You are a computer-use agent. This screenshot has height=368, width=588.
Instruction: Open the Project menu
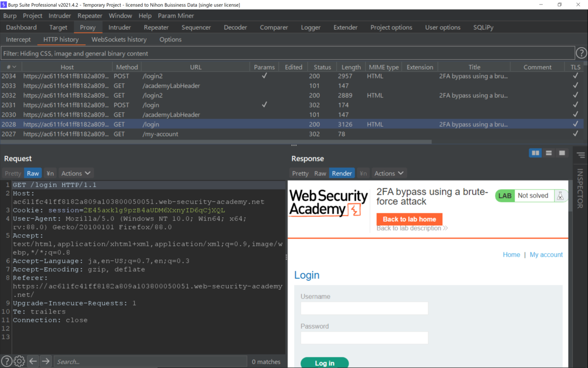coord(33,16)
